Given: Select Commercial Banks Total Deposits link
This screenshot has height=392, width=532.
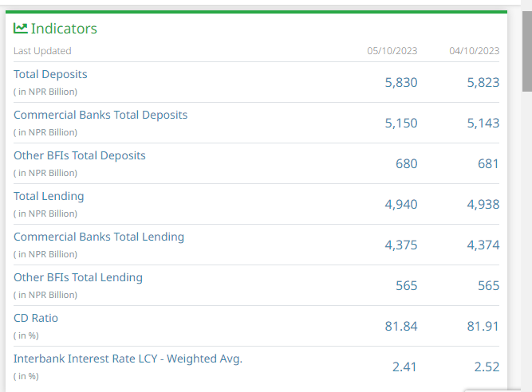Looking at the screenshot, I should (x=100, y=115).
